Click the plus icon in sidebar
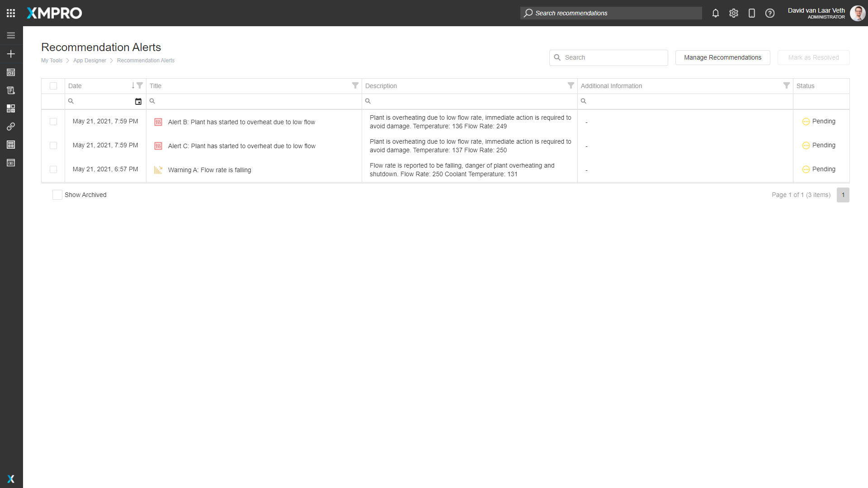This screenshot has height=488, width=868. point(11,54)
